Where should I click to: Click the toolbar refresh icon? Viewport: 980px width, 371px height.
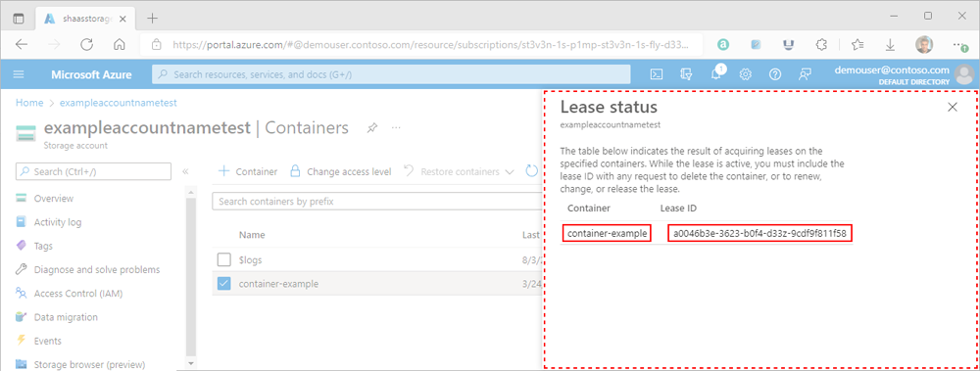coord(532,171)
